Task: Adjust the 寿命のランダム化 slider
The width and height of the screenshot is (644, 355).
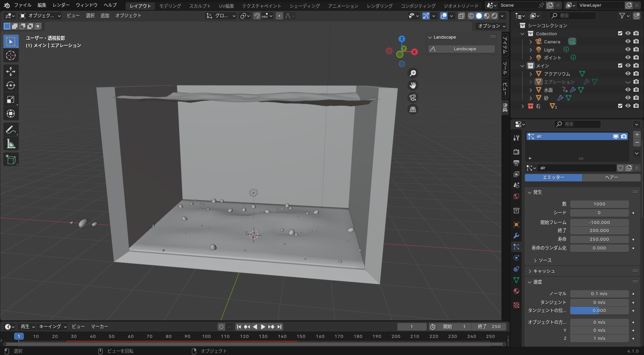Action: pyautogui.click(x=599, y=248)
